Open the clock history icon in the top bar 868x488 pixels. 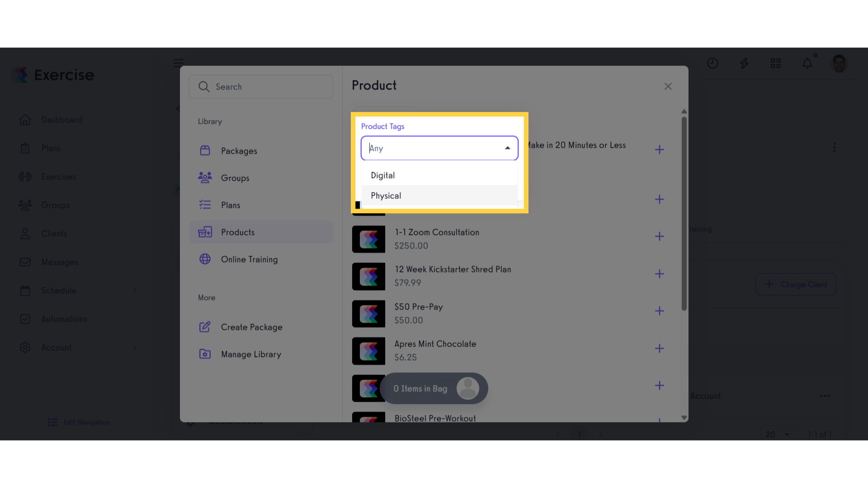tap(712, 63)
